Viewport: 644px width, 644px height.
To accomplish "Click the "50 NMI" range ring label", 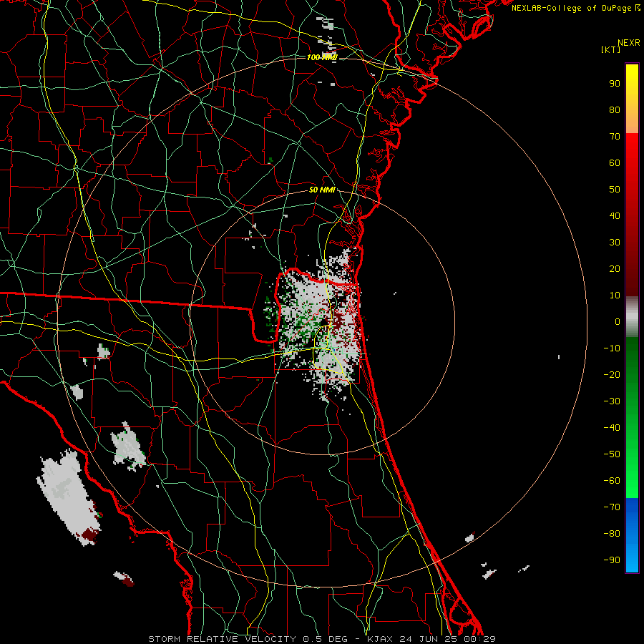I will point(323,190).
